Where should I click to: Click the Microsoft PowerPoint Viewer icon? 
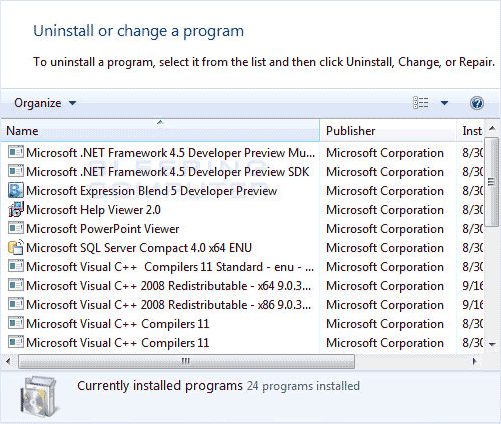click(16, 229)
